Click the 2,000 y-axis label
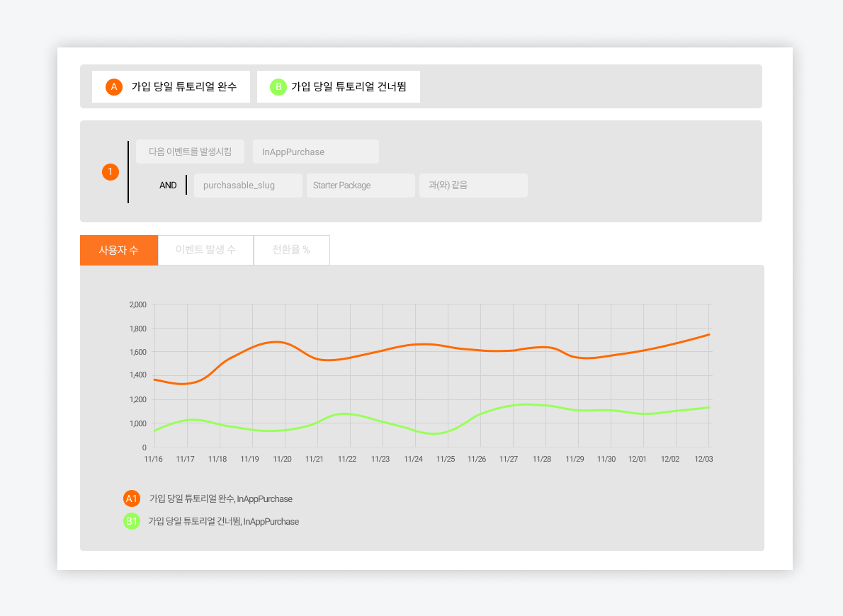Image resolution: width=843 pixels, height=616 pixels. pyautogui.click(x=137, y=304)
